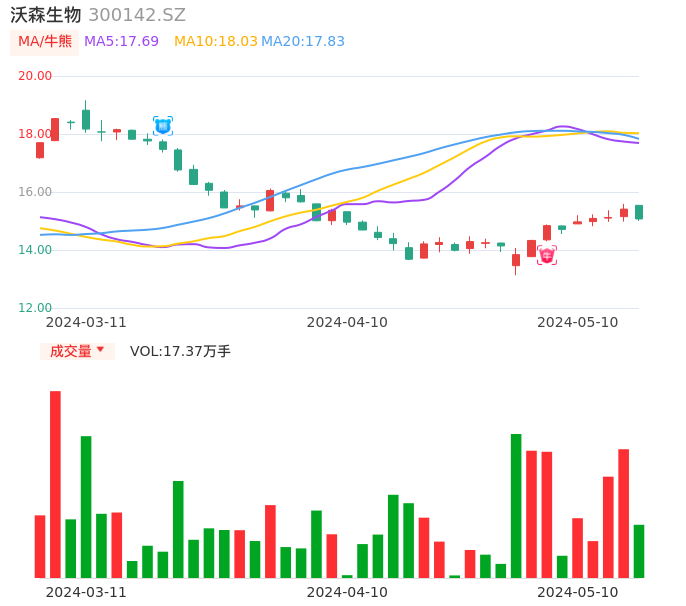The height and width of the screenshot is (606, 686).
Task: Open the 成交量 indicator dropdown
Action: [x=77, y=351]
